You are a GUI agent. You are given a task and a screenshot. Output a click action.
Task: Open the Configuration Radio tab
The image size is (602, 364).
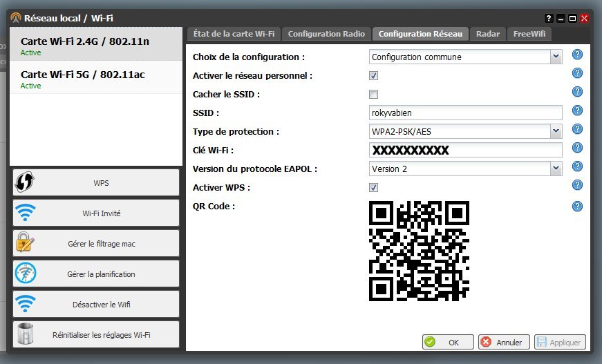click(x=326, y=34)
